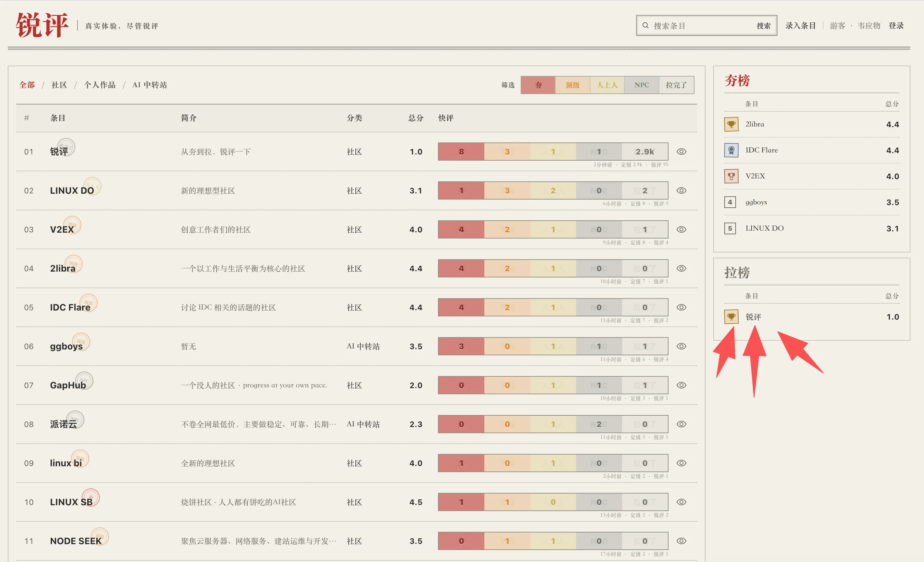Screen dimensions: 924x562
Task: Click the orange 顶级 rating cell on the LINUX DO row
Action: tap(507, 191)
